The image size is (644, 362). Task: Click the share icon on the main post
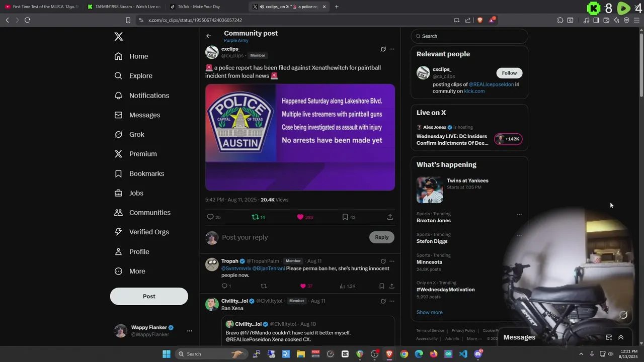390,217
